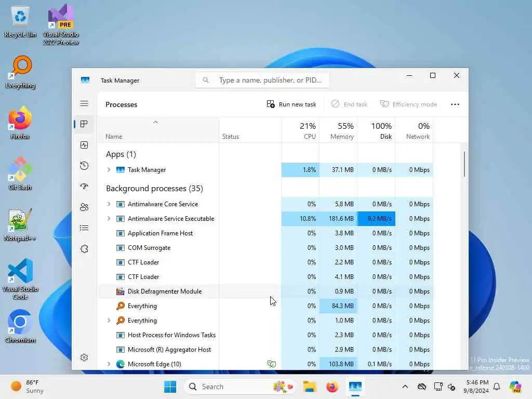Screen dimensions: 532x399
Task: Sort processes by Disk column
Action: point(376,130)
